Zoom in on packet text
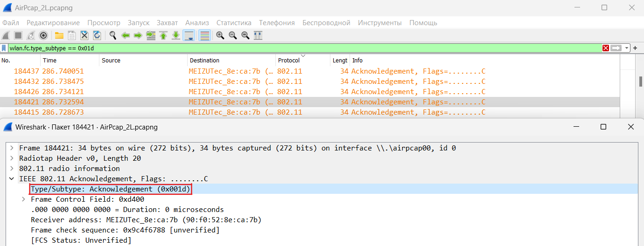The height and width of the screenshot is (246, 644). point(220,35)
